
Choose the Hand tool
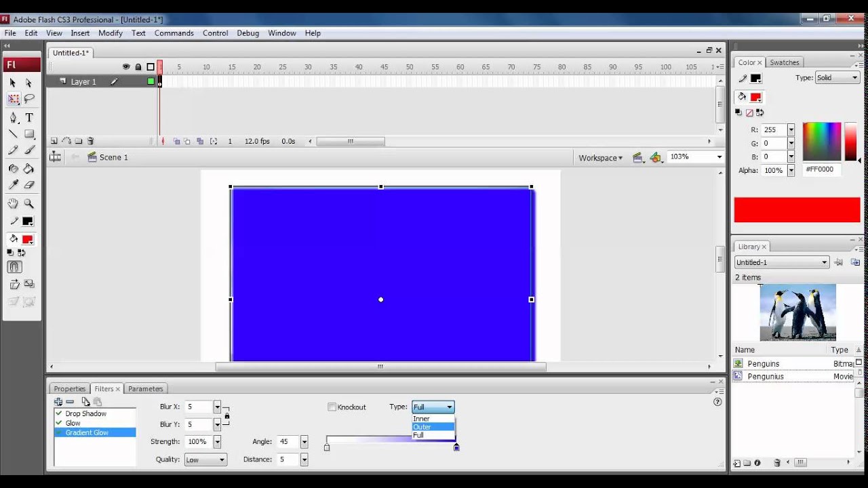pyautogui.click(x=13, y=203)
